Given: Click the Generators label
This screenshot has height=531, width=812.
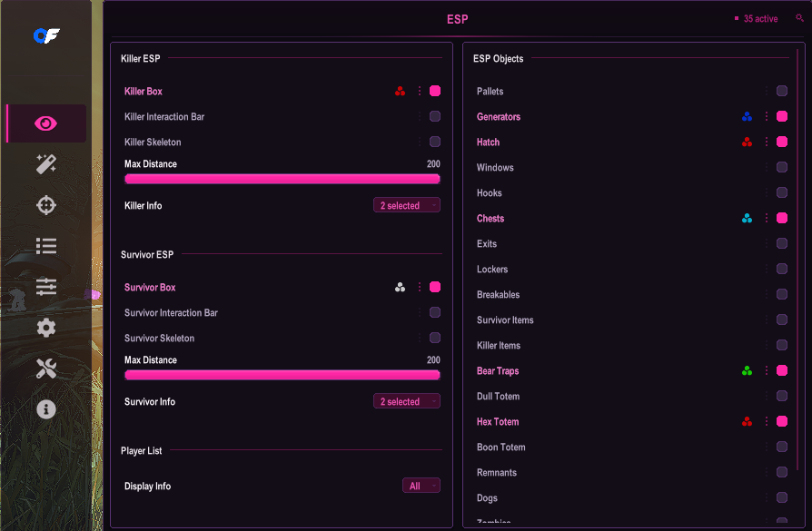Looking at the screenshot, I should coord(498,117).
